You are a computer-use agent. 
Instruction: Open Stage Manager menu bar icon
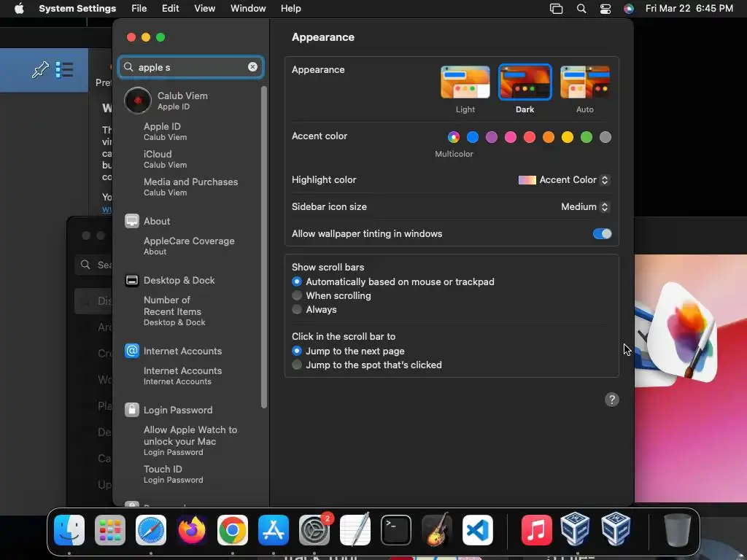(x=556, y=8)
